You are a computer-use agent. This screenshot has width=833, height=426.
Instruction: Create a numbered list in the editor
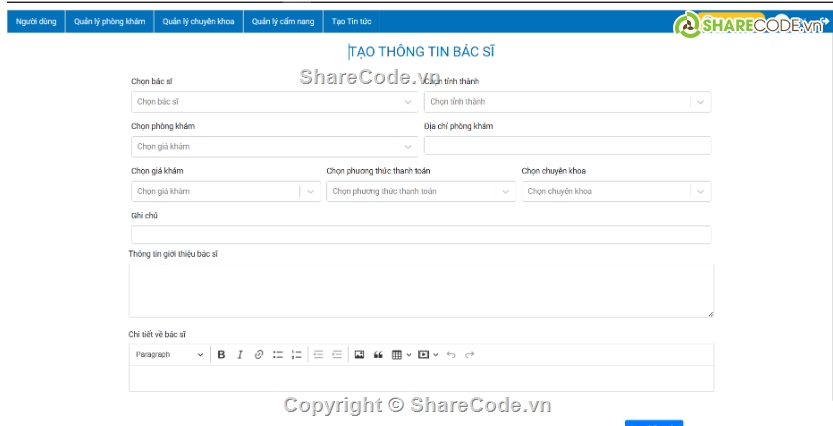pos(296,355)
